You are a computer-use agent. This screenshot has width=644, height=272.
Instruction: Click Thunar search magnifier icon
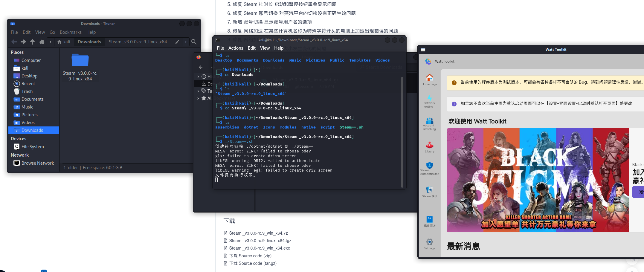point(194,42)
